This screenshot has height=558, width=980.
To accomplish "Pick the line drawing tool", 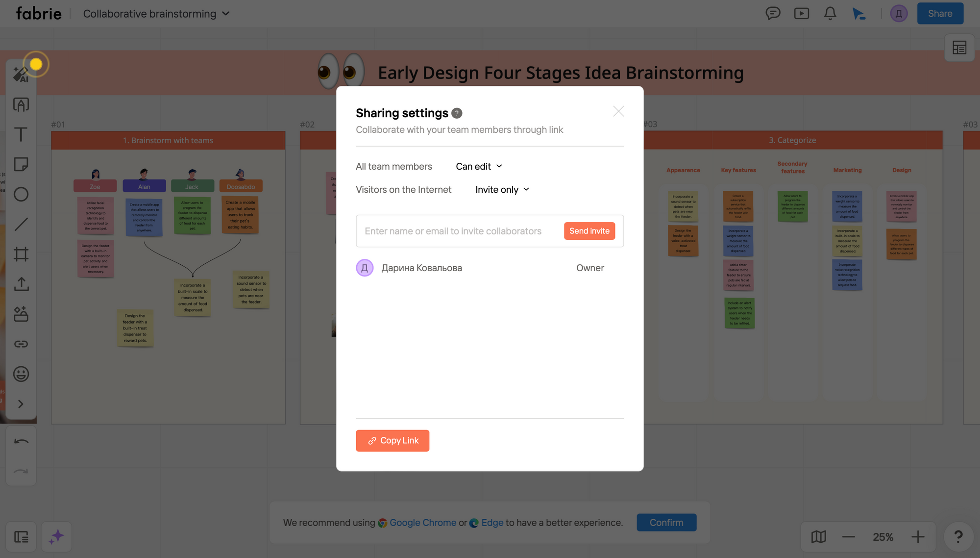I will (21, 224).
